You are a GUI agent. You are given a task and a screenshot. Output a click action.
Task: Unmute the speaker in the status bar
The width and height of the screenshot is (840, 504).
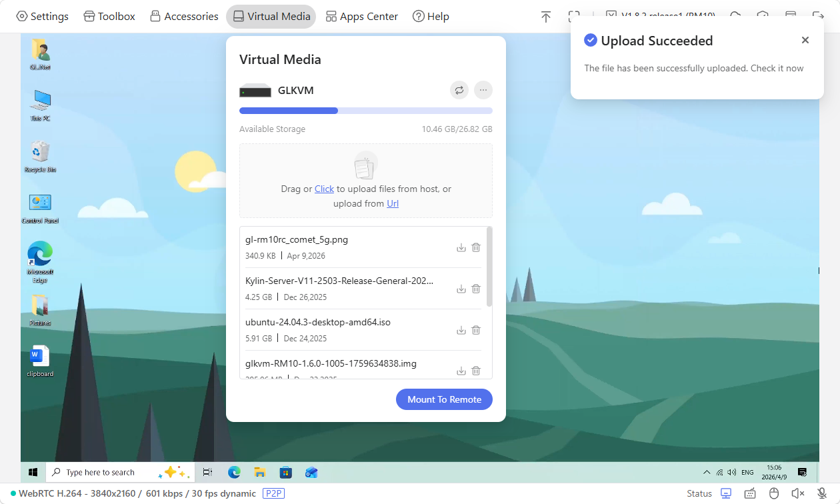click(797, 493)
